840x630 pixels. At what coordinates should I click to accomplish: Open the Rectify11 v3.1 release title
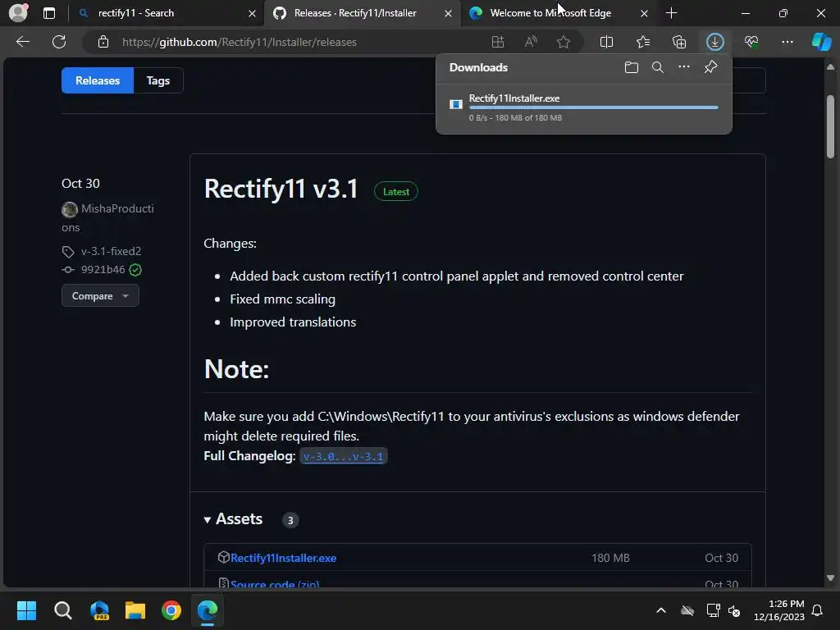[281, 189]
